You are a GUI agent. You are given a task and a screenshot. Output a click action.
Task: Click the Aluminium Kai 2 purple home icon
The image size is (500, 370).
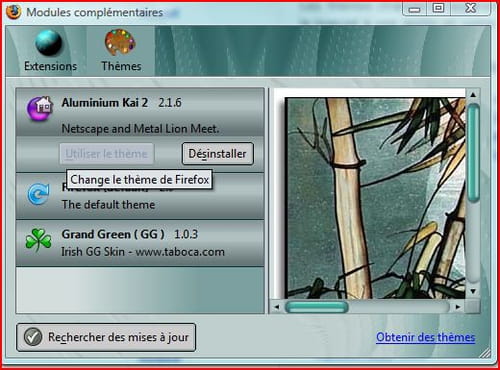pos(40,109)
